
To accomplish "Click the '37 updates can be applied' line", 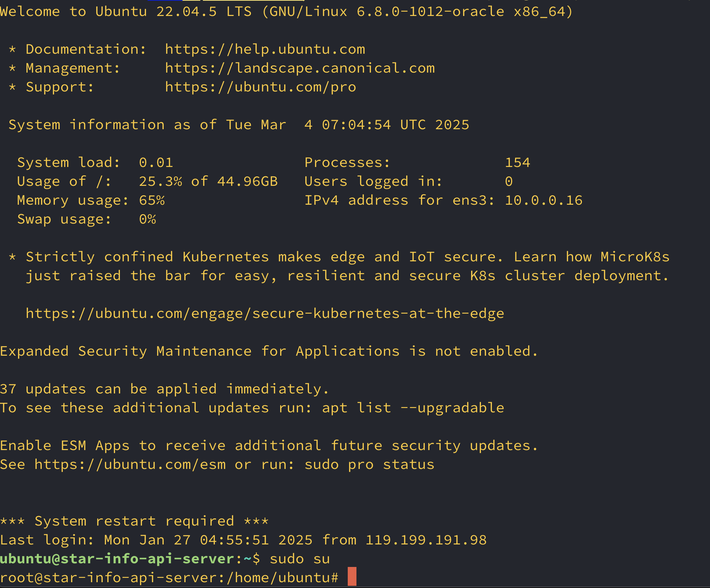I will coord(164,389).
